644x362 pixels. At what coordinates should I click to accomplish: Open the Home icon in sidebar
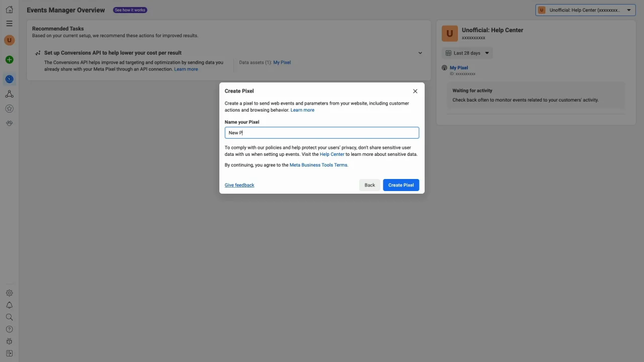pos(9,10)
